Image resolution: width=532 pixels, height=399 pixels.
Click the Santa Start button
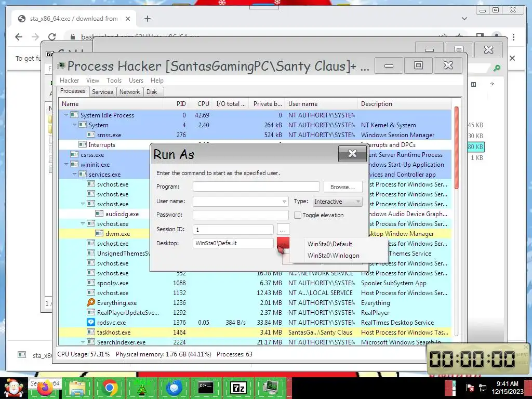tap(13, 388)
